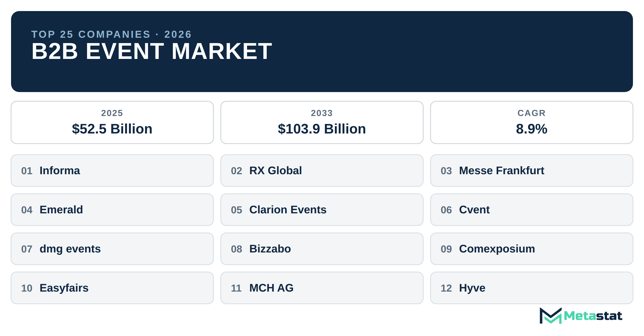
Task: Open the Emerald company card
Action: coord(112,209)
